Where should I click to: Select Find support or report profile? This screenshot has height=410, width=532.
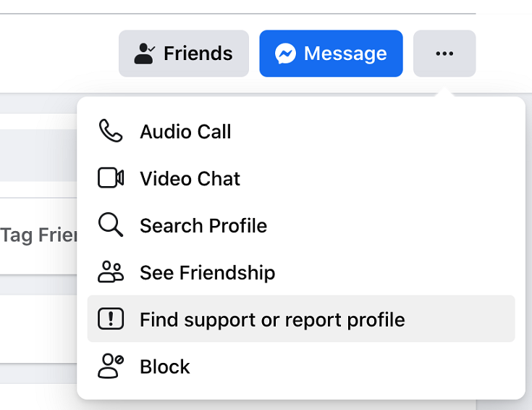301,319
